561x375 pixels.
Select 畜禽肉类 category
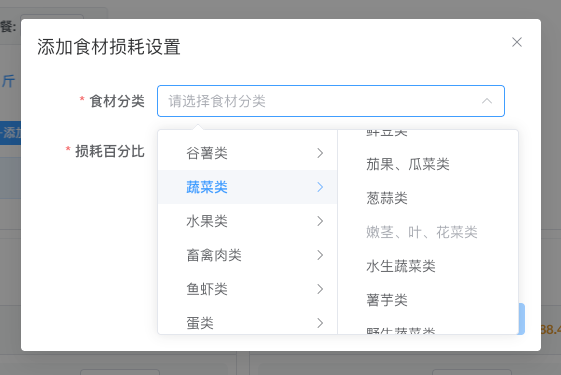[x=248, y=255]
